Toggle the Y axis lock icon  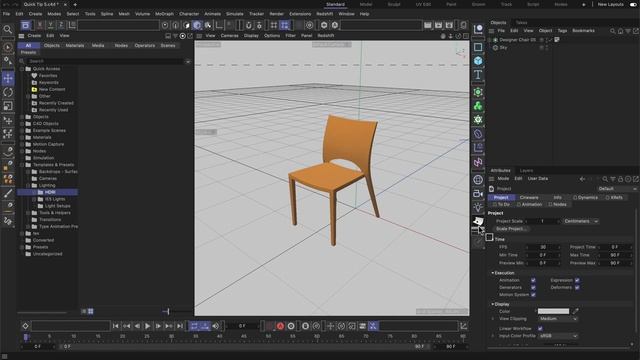(50, 25)
